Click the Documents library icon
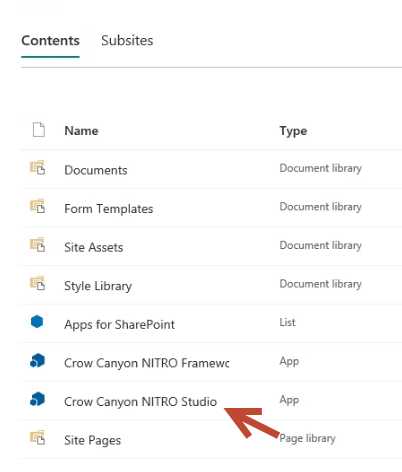Viewport: 402px width, 472px height. (37, 167)
